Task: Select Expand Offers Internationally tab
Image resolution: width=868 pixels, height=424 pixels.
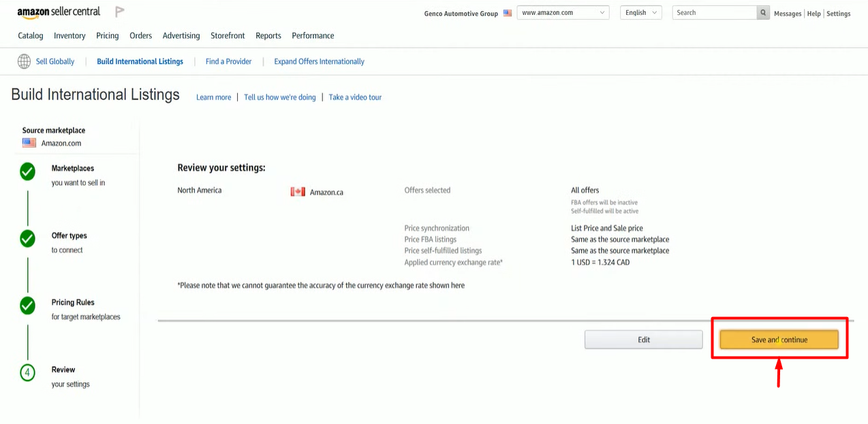Action: (x=319, y=61)
